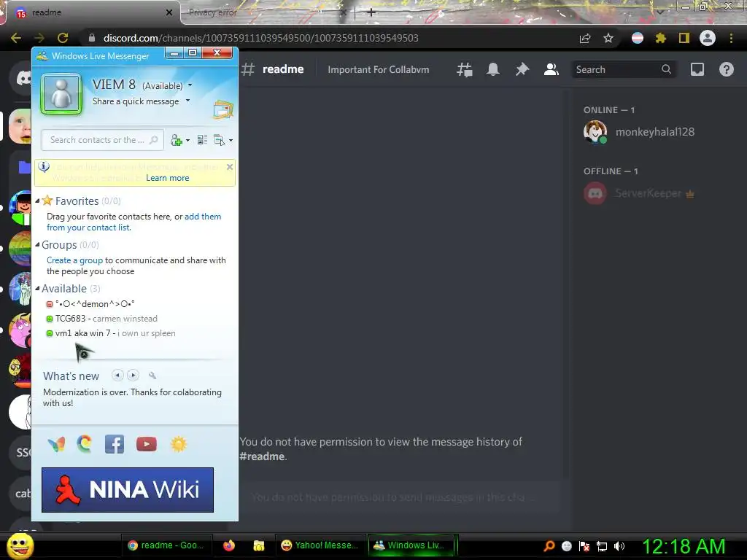Viewport: 747px width, 560px height.
Task: Open the volume speaker tray icon
Action: [x=619, y=546]
